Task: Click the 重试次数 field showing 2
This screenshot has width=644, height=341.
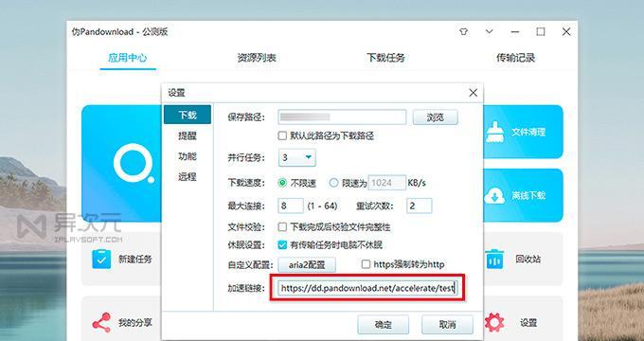Action: (x=420, y=206)
